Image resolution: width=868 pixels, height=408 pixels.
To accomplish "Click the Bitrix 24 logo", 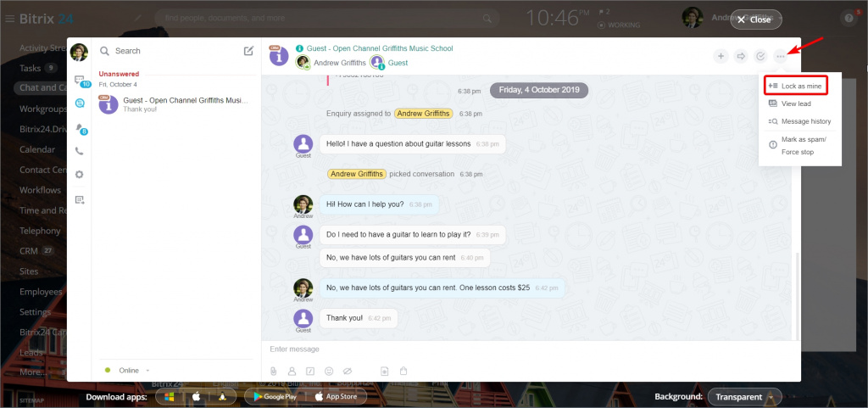I will click(x=47, y=19).
